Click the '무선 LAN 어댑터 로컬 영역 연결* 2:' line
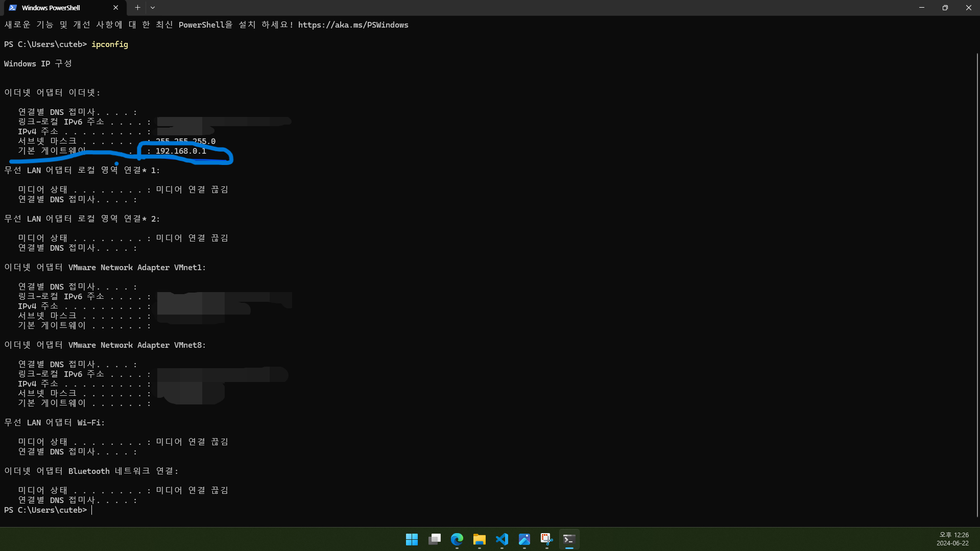This screenshot has height=551, width=980. tap(82, 219)
